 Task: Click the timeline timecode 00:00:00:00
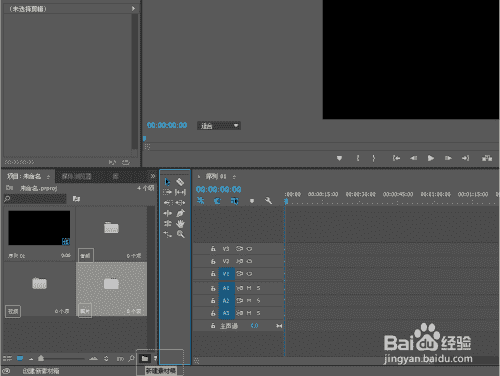point(219,189)
